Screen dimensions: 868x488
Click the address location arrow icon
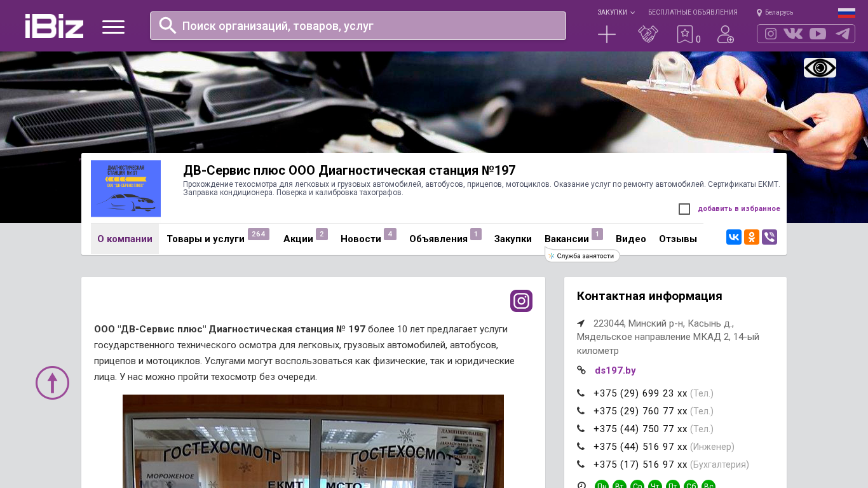click(581, 323)
